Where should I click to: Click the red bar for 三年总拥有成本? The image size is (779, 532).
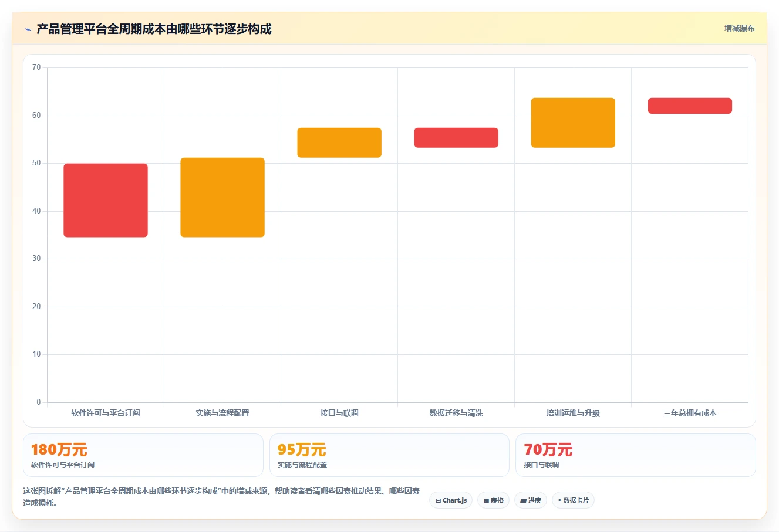pyautogui.click(x=690, y=106)
